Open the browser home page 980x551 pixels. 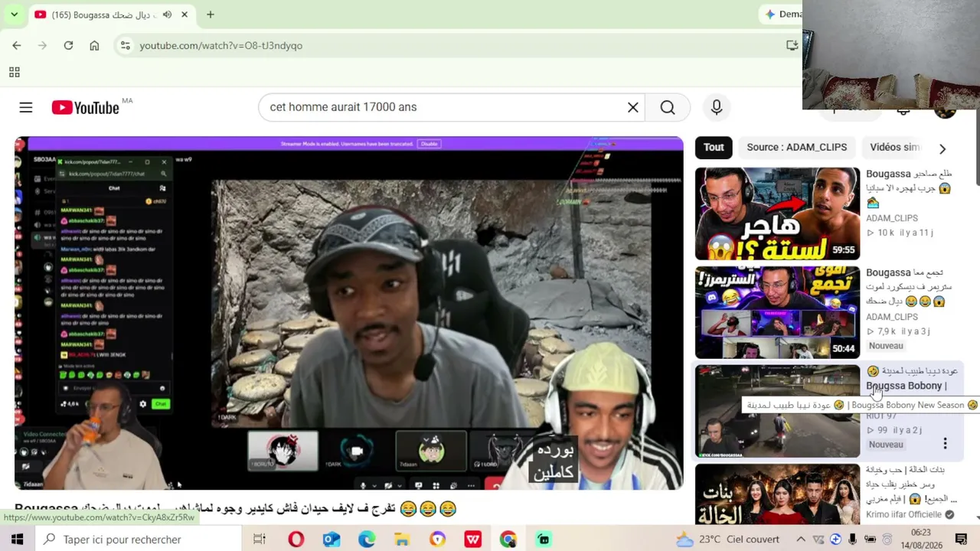coord(94,46)
